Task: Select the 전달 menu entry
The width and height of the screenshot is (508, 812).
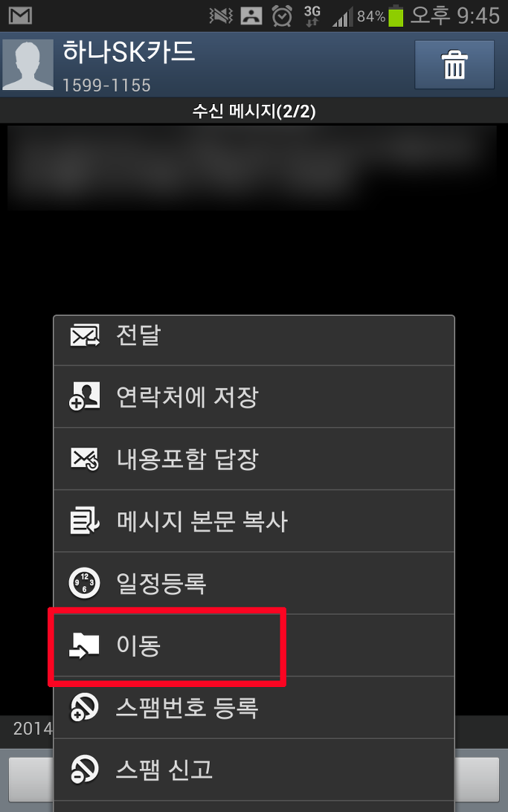Action: click(254, 341)
